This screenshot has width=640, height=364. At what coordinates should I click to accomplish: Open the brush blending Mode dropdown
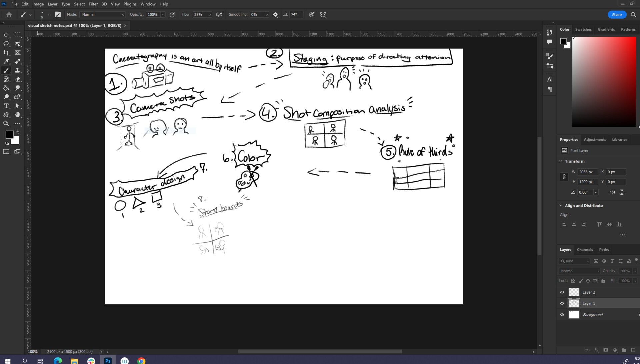pyautogui.click(x=102, y=14)
